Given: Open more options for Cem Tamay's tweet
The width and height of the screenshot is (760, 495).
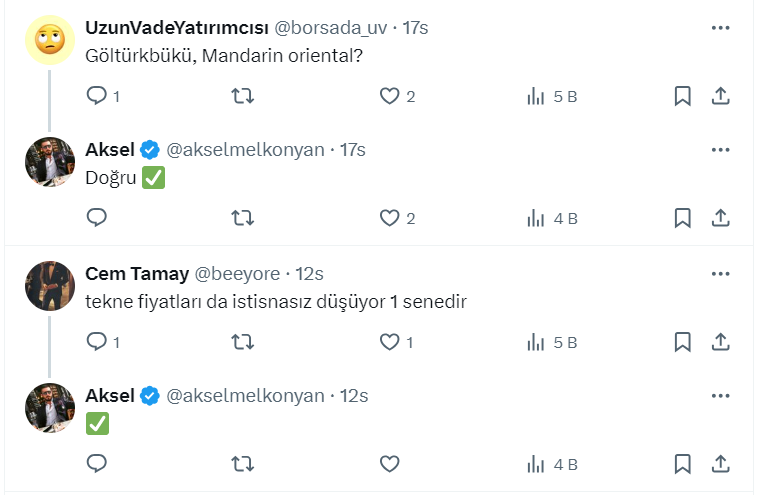Looking at the screenshot, I should tap(720, 274).
